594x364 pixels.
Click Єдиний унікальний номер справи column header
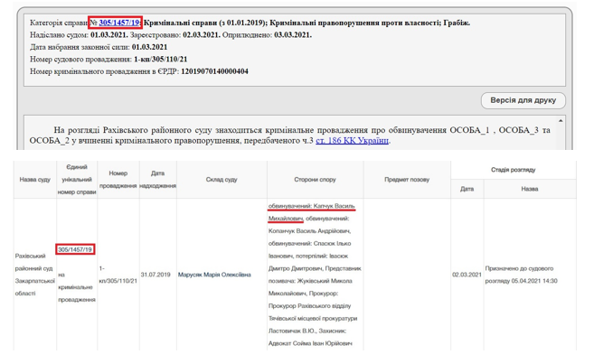[x=77, y=180]
